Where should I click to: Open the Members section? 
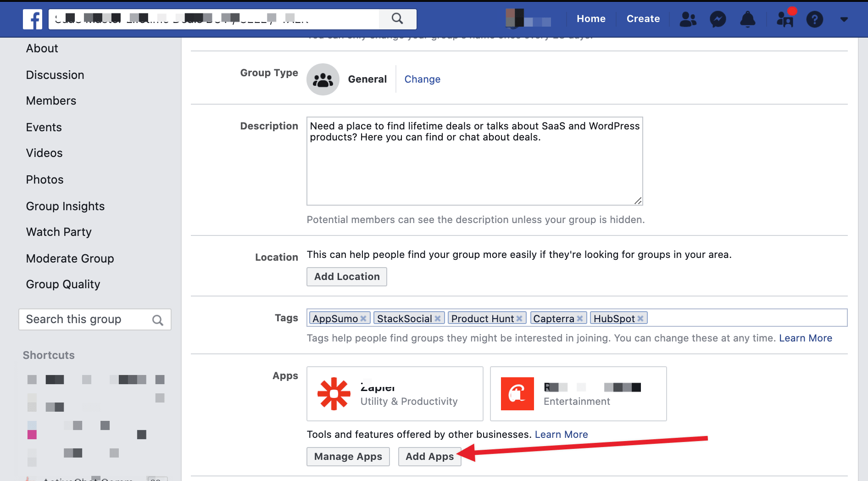pyautogui.click(x=51, y=101)
